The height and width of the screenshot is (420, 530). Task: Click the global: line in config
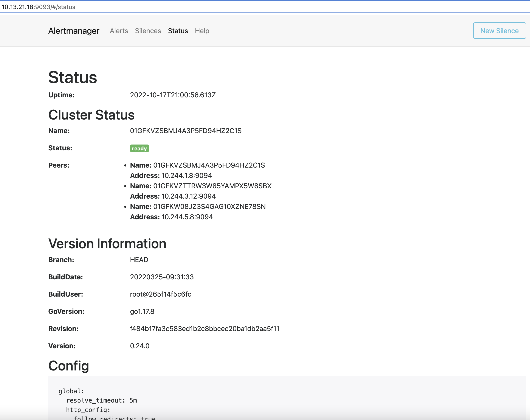pos(71,391)
